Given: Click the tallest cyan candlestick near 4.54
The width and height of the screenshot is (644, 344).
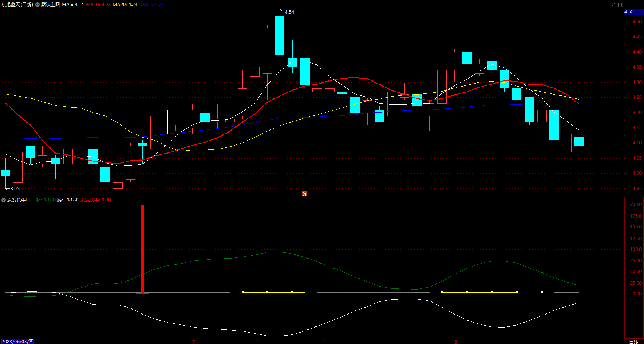Looking at the screenshot, I should 280,36.
